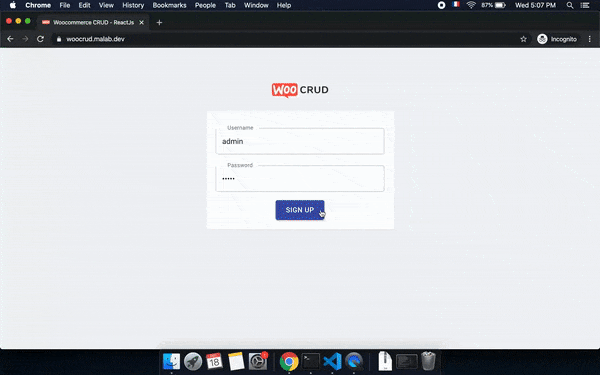Open the People menu
This screenshot has width=600, height=375.
click(x=205, y=5)
